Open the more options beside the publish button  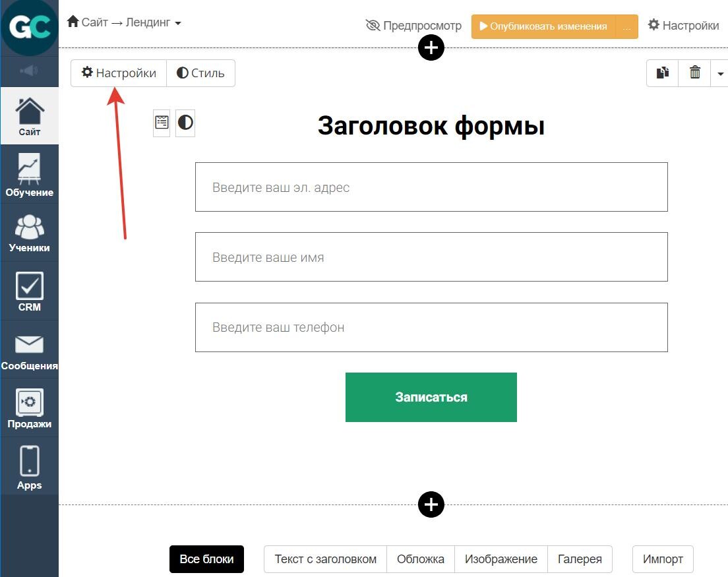tap(627, 26)
